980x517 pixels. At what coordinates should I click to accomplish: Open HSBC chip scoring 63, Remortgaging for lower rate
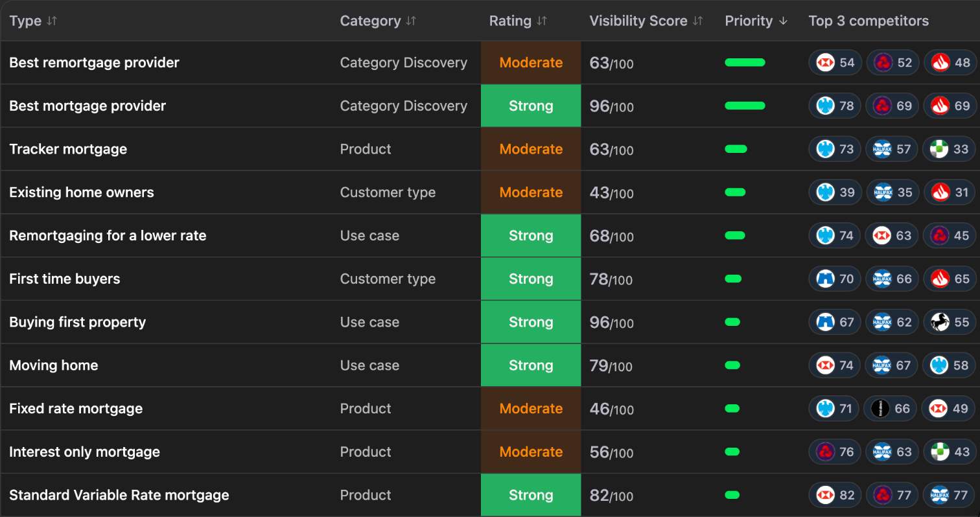pyautogui.click(x=892, y=236)
